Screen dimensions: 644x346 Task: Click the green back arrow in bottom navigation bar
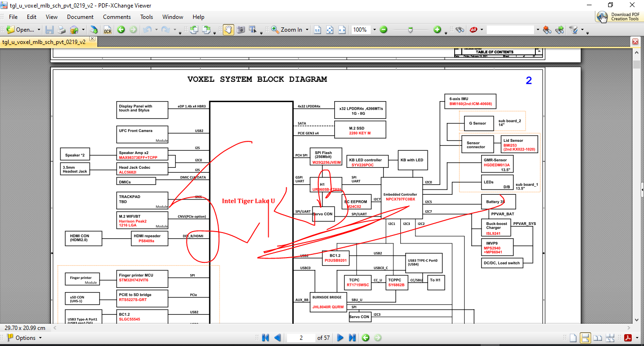[x=365, y=337]
